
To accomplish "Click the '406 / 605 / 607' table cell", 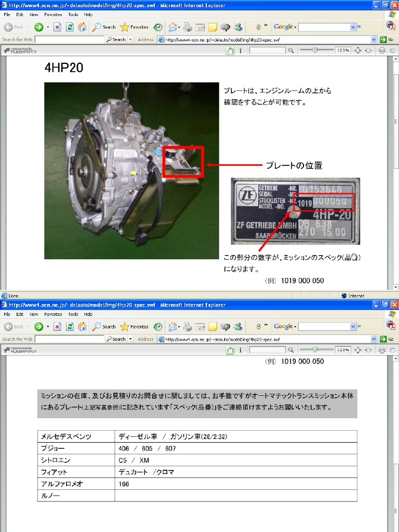I will [x=236, y=448].
